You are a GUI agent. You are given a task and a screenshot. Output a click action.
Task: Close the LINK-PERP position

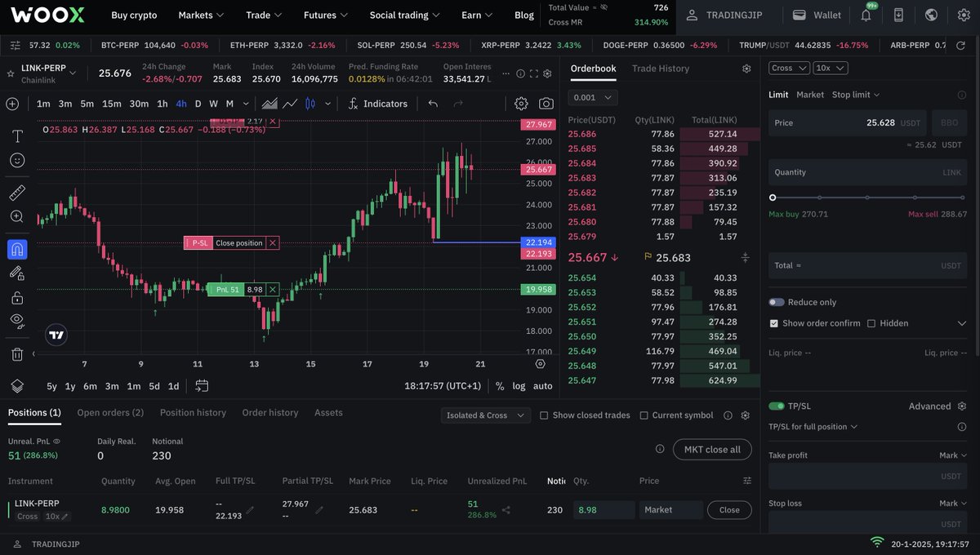pos(729,510)
